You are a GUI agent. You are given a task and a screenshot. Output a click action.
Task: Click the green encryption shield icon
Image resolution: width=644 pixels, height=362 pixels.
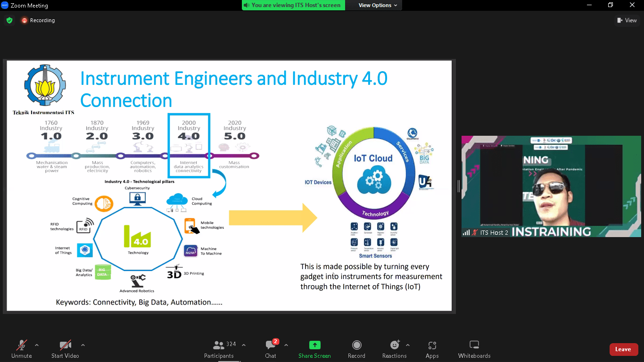point(9,20)
